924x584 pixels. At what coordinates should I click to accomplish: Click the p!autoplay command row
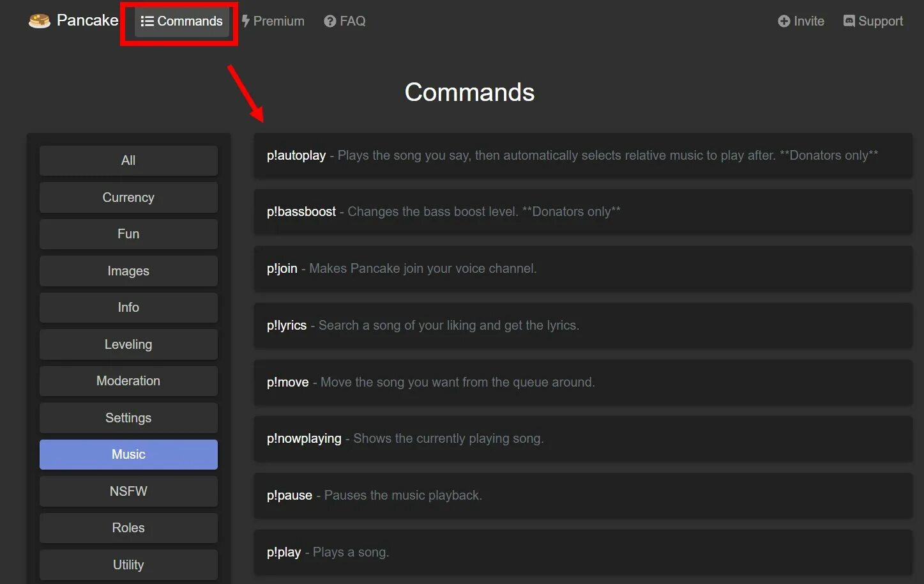click(583, 155)
